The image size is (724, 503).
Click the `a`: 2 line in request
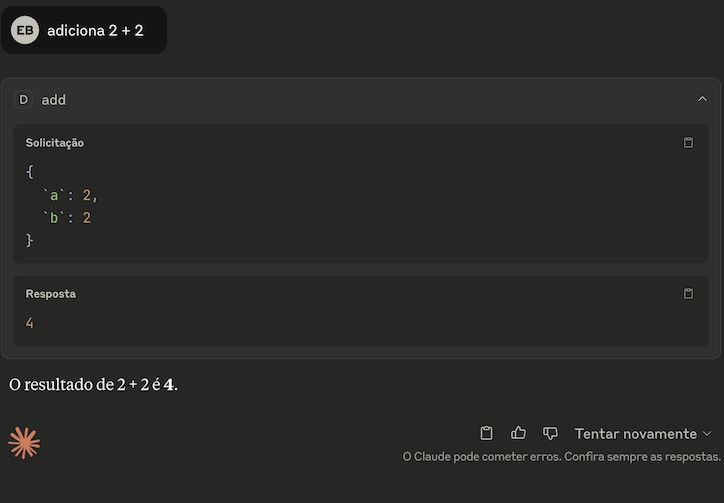tap(70, 196)
